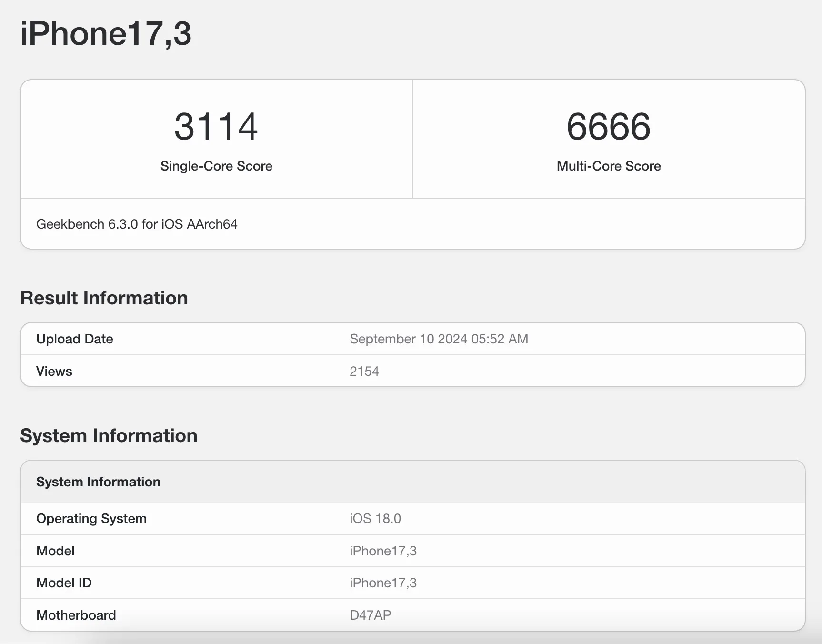Click the Single-Core Score label
Image resolution: width=822 pixels, height=644 pixels.
[x=216, y=166]
